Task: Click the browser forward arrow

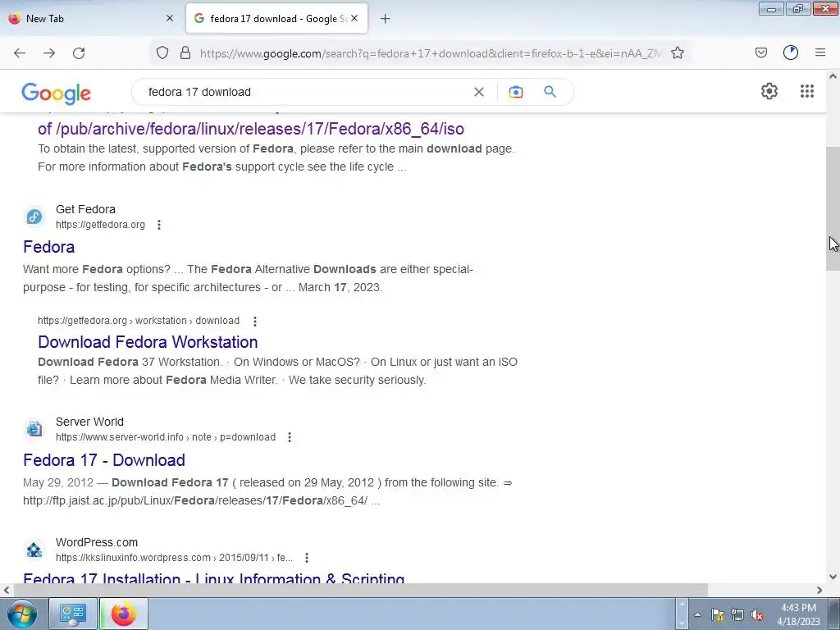Action: (x=49, y=53)
